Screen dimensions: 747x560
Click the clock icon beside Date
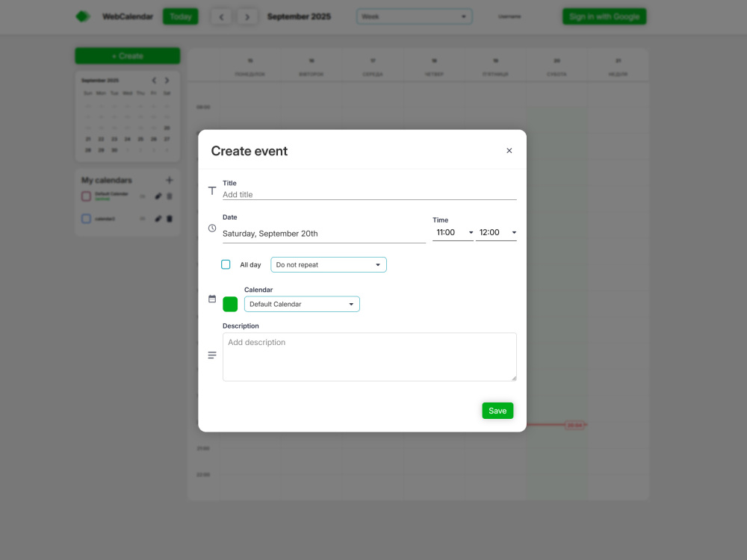(x=212, y=228)
